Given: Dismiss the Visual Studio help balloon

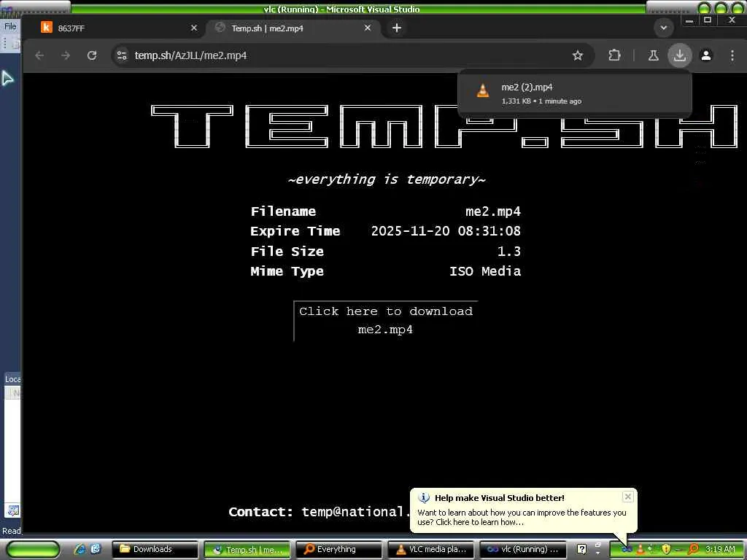Looking at the screenshot, I should coord(628,497).
